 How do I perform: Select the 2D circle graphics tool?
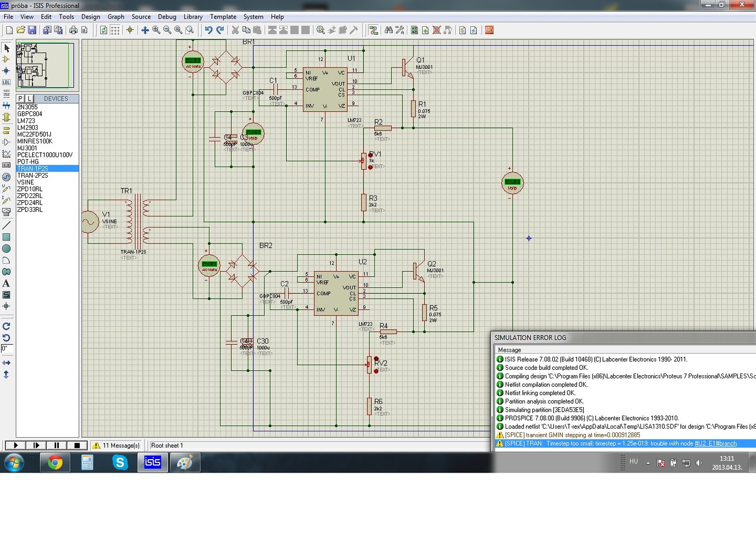tap(6, 249)
